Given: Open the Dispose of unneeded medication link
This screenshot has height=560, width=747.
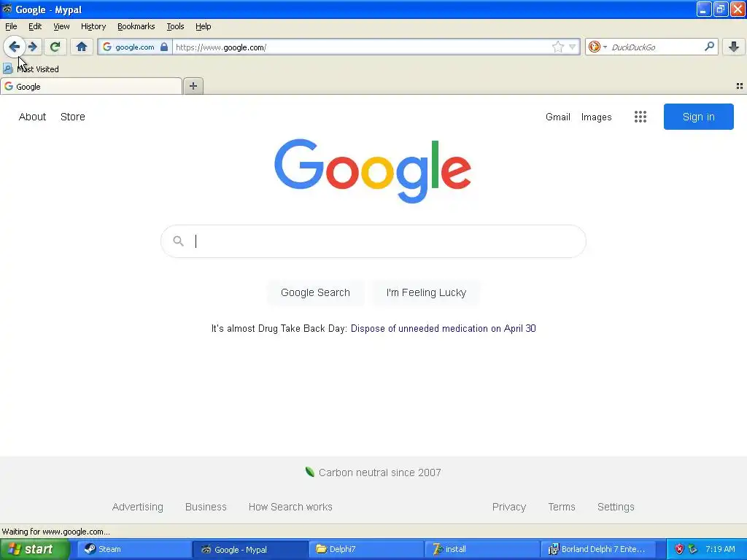Looking at the screenshot, I should (x=443, y=328).
